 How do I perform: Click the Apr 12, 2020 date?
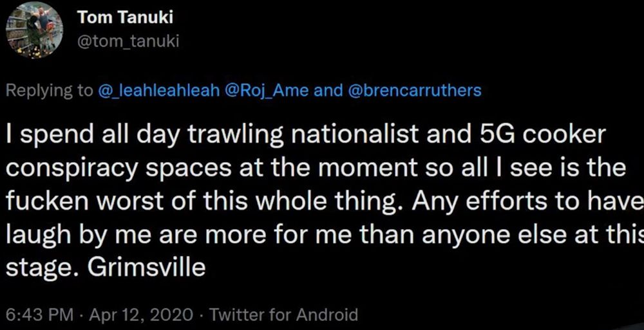pyautogui.click(x=141, y=315)
